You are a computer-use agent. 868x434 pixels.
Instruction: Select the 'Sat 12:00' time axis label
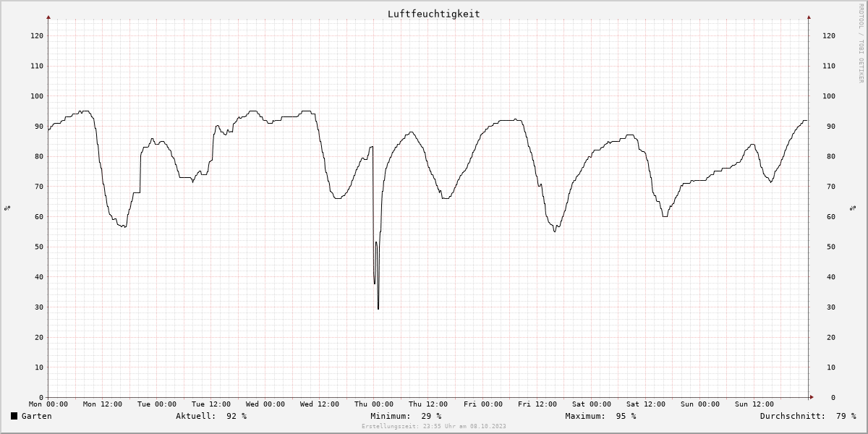pos(646,404)
